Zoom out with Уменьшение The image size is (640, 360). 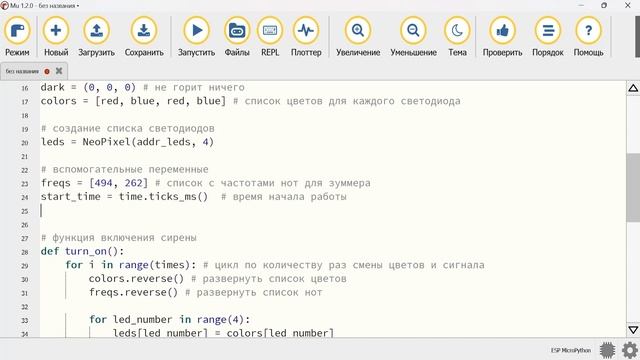tap(413, 36)
